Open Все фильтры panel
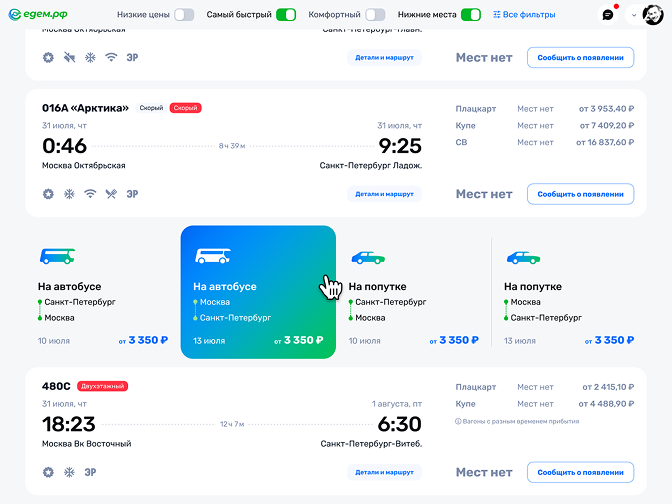Screen dimensions: 672x504 524,15
